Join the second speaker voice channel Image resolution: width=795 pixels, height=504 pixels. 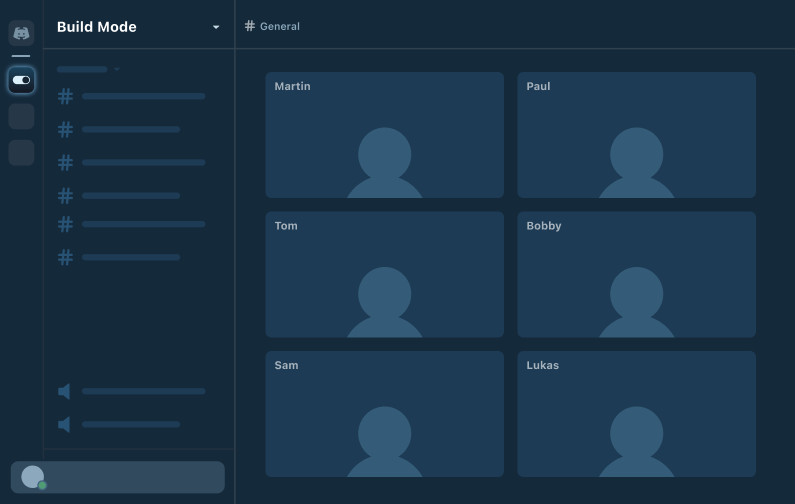(119, 424)
